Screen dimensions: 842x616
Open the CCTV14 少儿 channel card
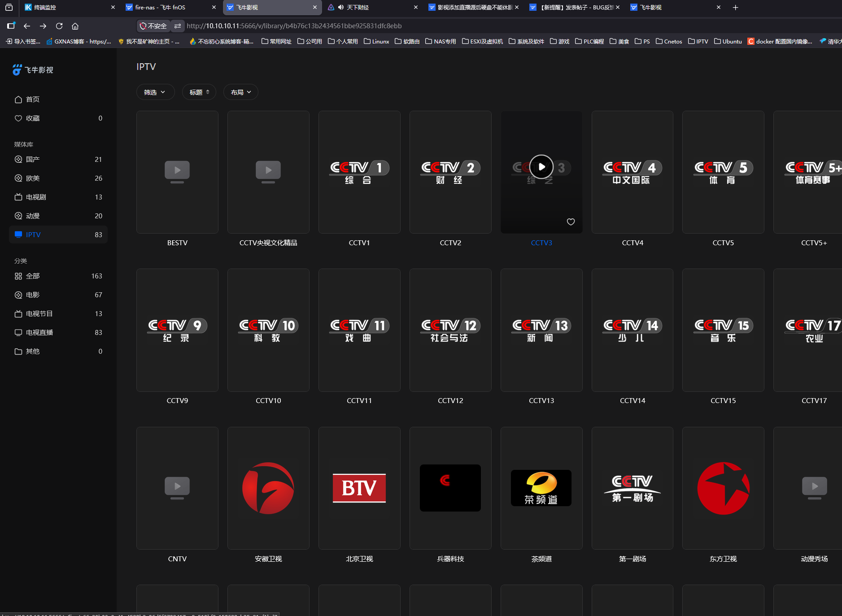click(x=633, y=330)
